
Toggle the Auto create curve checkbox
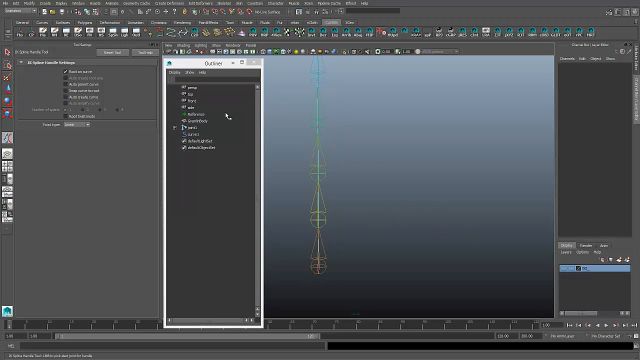click(65, 97)
